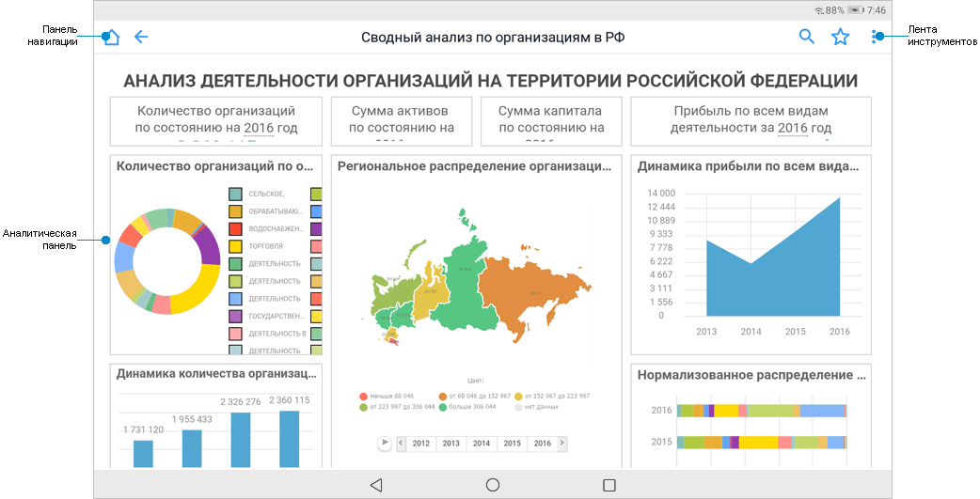Click 'Динамика количества организац...' panel title
This screenshot has height=499, width=980.
click(216, 374)
